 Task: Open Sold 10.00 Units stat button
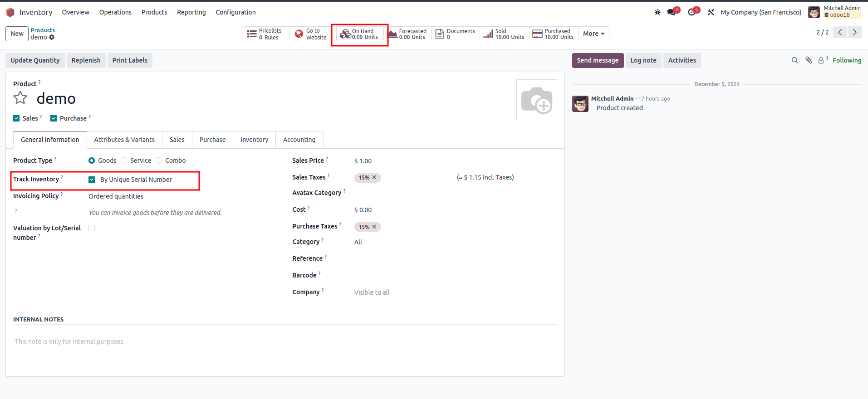pos(504,34)
